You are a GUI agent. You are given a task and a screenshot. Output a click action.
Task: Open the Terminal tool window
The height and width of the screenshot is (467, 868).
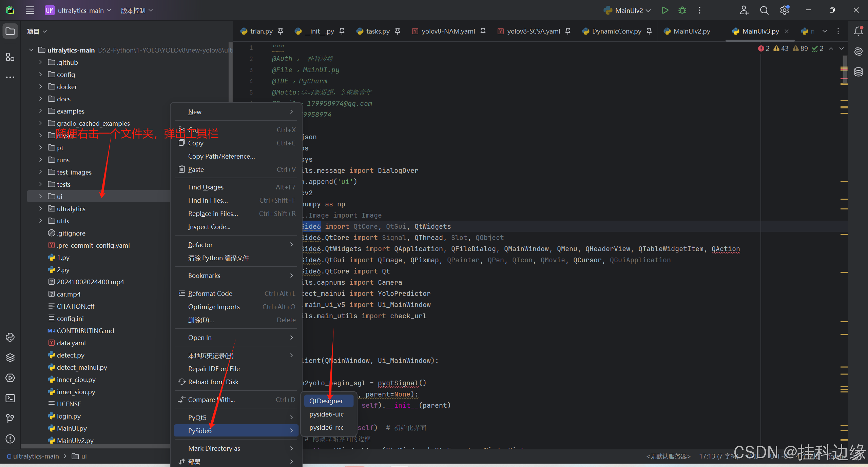pos(10,398)
